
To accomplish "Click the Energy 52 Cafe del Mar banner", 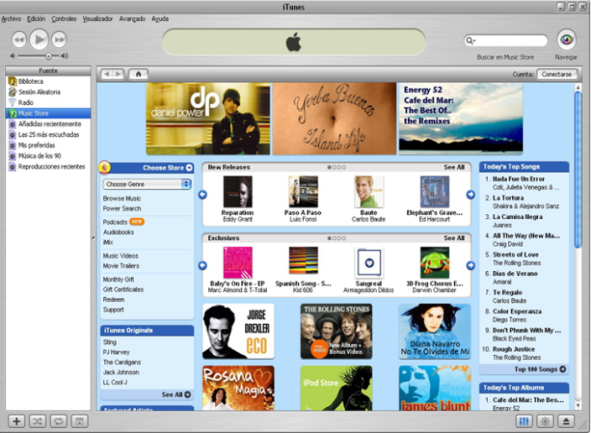I will (x=461, y=119).
